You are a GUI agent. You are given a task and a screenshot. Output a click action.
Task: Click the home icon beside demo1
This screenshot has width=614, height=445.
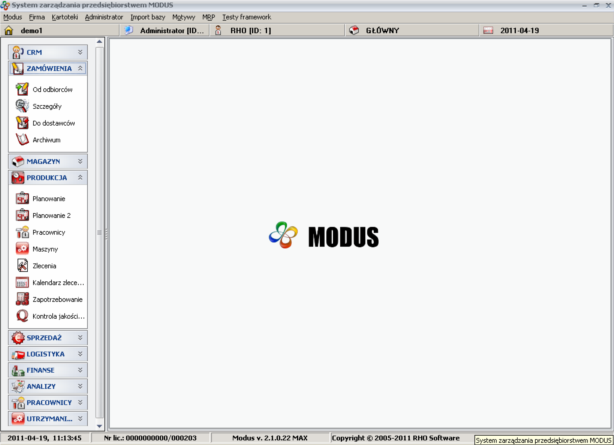point(9,30)
